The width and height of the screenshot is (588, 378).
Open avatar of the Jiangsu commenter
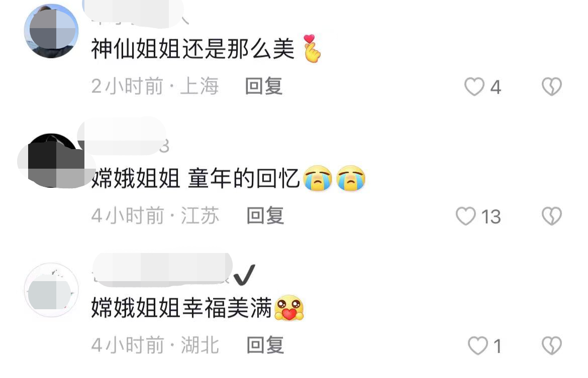[52, 160]
